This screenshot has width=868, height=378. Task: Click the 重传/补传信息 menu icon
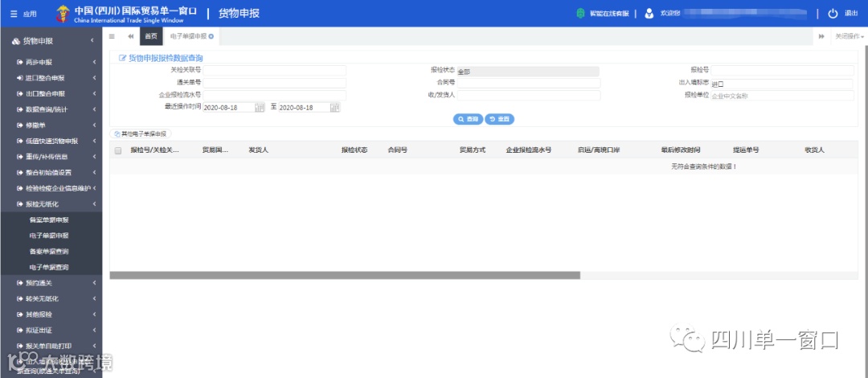(20, 157)
